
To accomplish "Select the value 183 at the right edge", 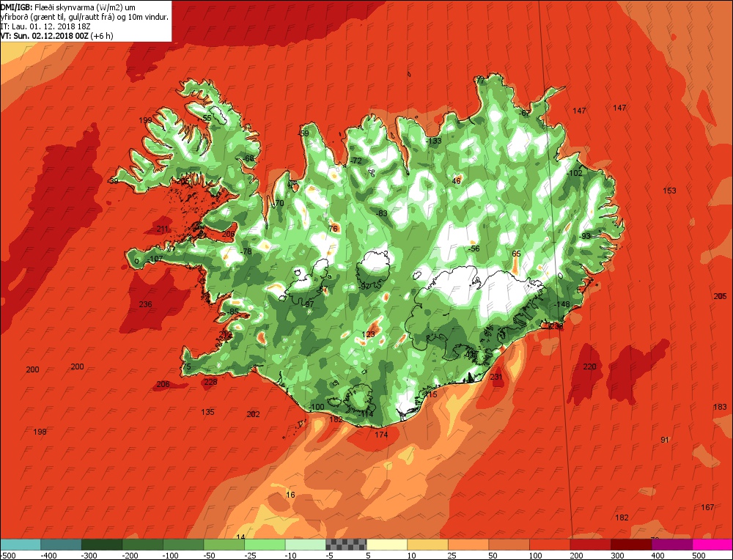I will click(x=720, y=407).
